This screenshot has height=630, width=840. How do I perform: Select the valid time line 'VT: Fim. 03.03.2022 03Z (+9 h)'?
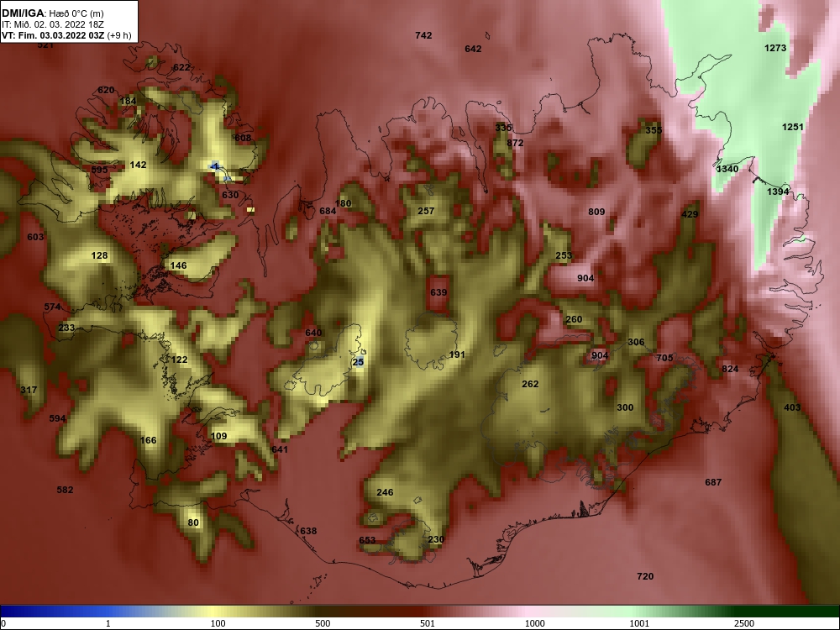(66, 36)
